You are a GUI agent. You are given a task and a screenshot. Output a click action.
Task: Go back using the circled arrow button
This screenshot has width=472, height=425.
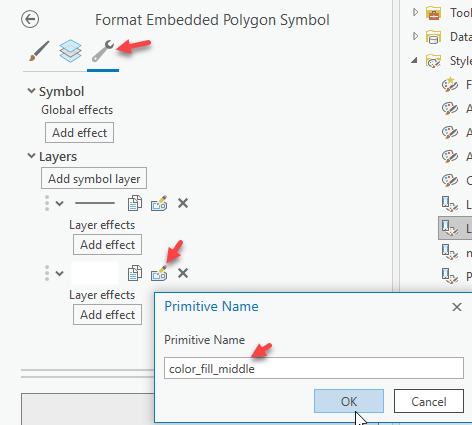(x=30, y=19)
